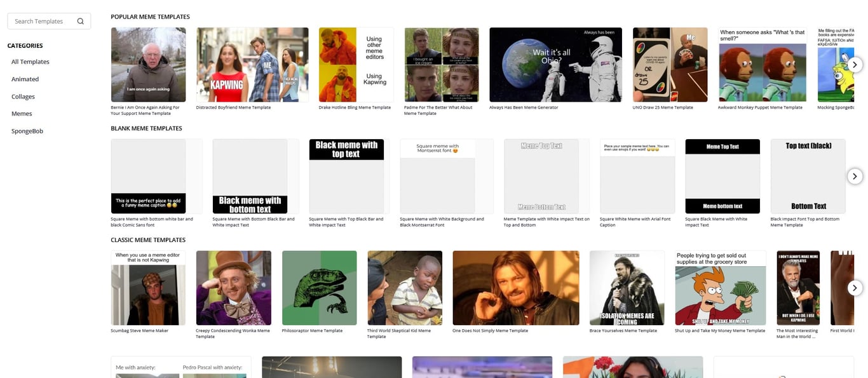Click the search magnifier icon
The width and height of the screenshot is (868, 378).
(80, 21)
